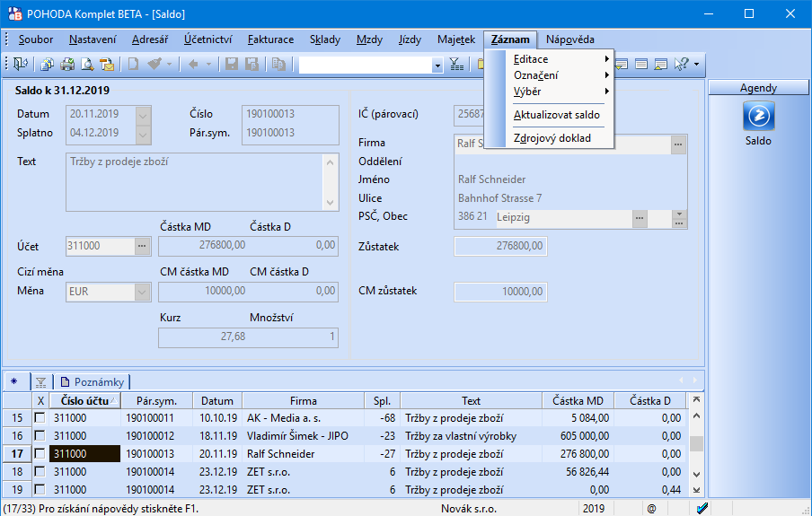Click the panel icon with down arrow

pyautogui.click(x=621, y=65)
